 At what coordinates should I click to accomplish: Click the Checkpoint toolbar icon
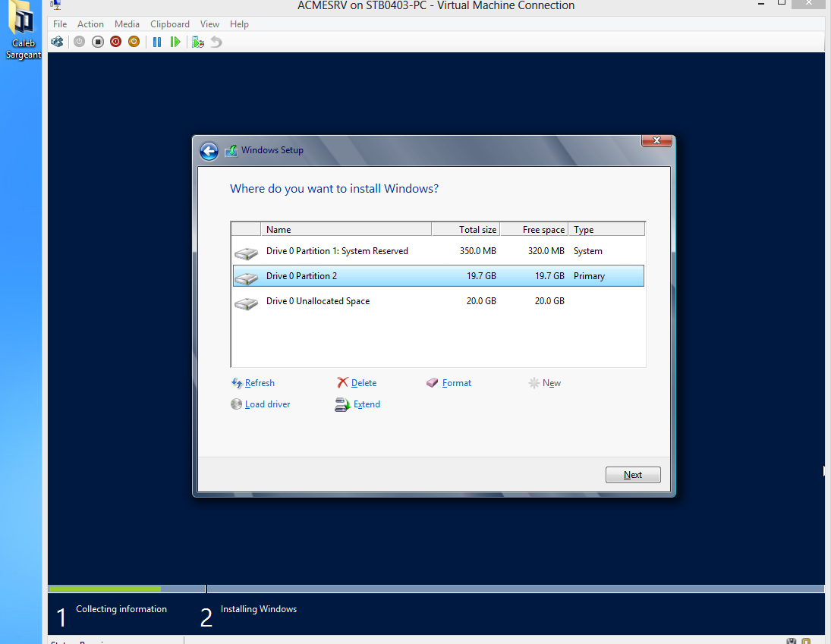pyautogui.click(x=198, y=42)
